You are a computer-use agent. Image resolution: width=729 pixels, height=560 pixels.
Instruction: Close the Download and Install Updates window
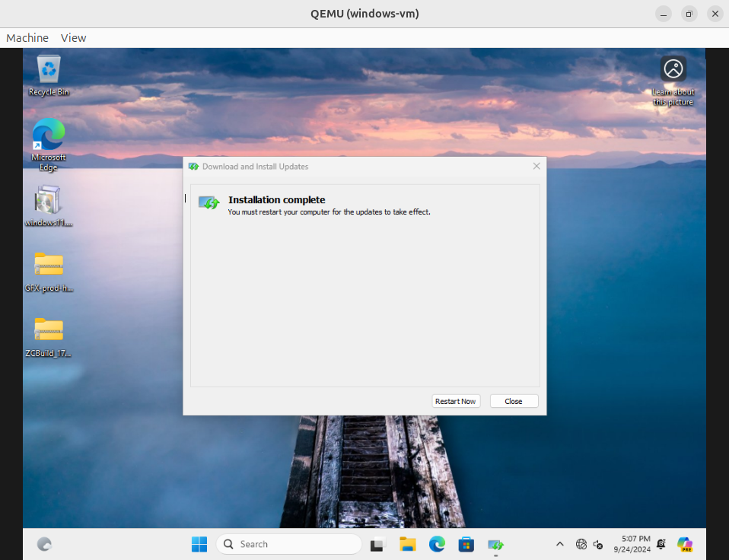pyautogui.click(x=536, y=166)
